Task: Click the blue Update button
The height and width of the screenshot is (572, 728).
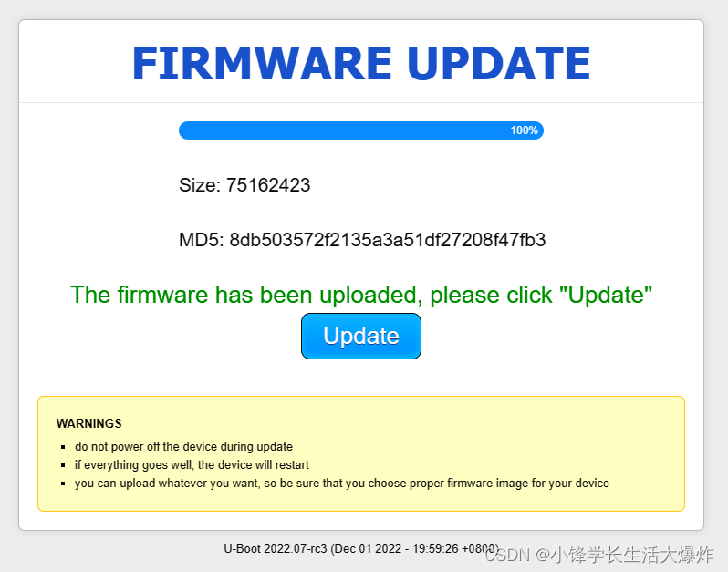Action: click(360, 336)
